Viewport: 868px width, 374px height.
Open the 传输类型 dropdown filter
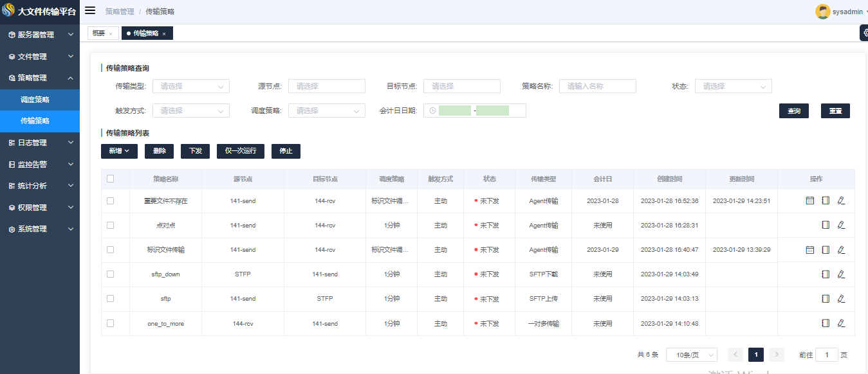point(191,86)
